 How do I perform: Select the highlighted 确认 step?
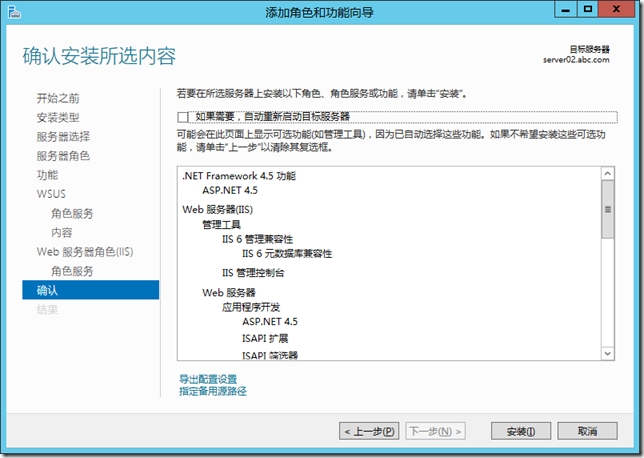click(90, 290)
